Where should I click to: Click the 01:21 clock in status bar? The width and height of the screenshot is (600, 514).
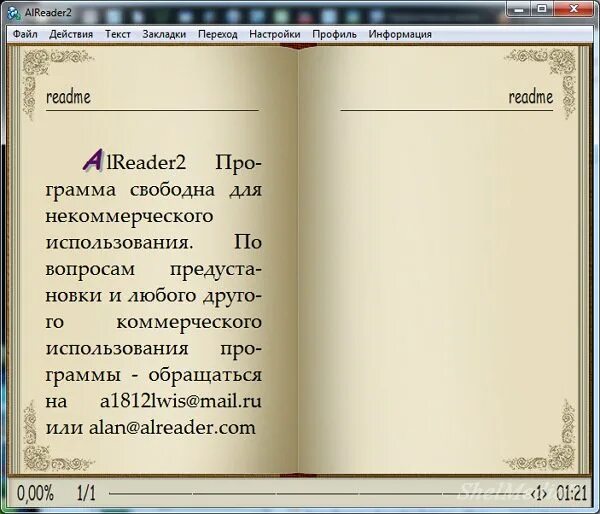coord(571,493)
